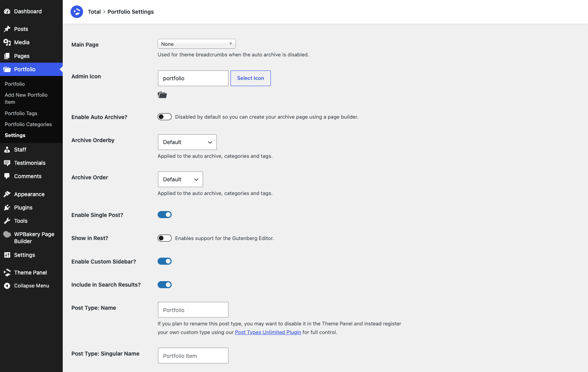Click the Portfolio Settings breadcrumb title
The height and width of the screenshot is (372, 588).
[131, 12]
